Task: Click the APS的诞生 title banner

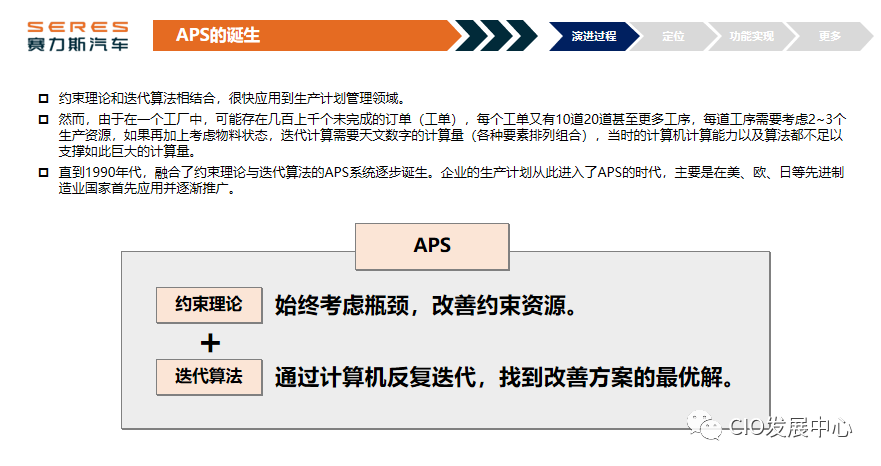Action: tap(307, 35)
